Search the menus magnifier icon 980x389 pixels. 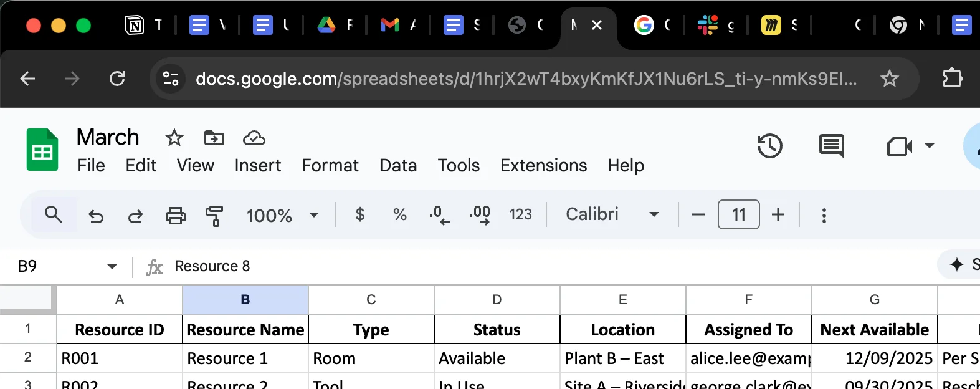coord(54,215)
